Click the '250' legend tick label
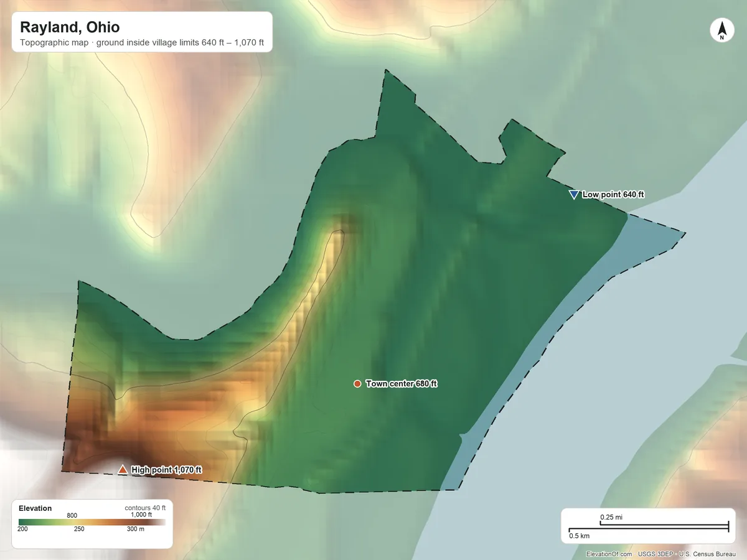The height and width of the screenshot is (560, 747). (79, 530)
